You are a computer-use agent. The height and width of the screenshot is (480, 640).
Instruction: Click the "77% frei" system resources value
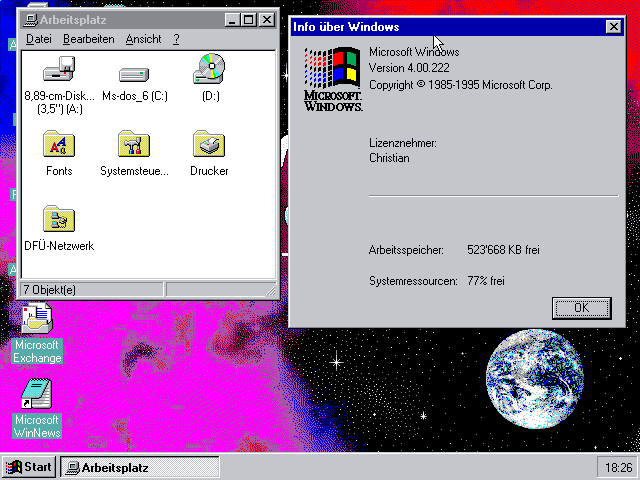tap(486, 281)
